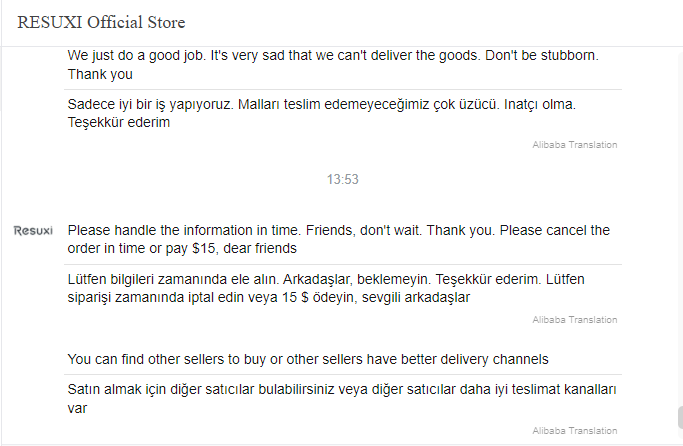
Task: Click the Resuxi seller avatar logo
Action: (x=33, y=230)
